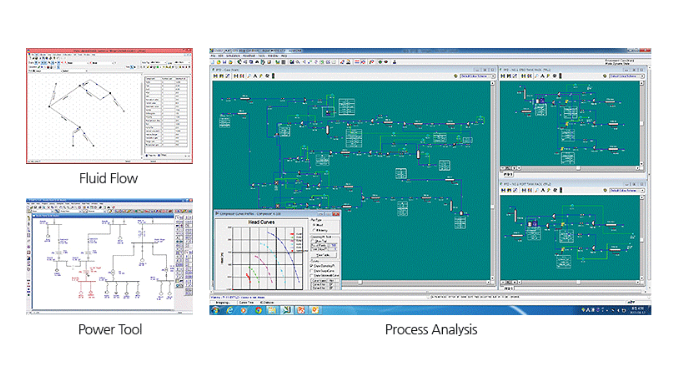This screenshot has height=390, width=680.
Task: Click the main PFD vertical scrollbar
Action: tap(493, 182)
